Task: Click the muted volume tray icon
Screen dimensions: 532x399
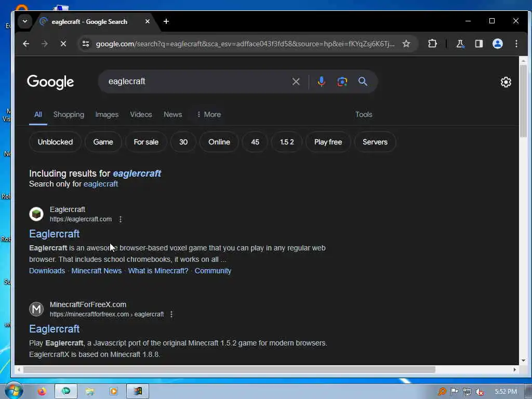Action: 480,392
